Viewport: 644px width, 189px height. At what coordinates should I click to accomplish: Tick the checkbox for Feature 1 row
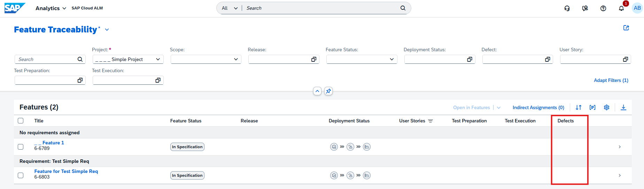[x=21, y=147]
